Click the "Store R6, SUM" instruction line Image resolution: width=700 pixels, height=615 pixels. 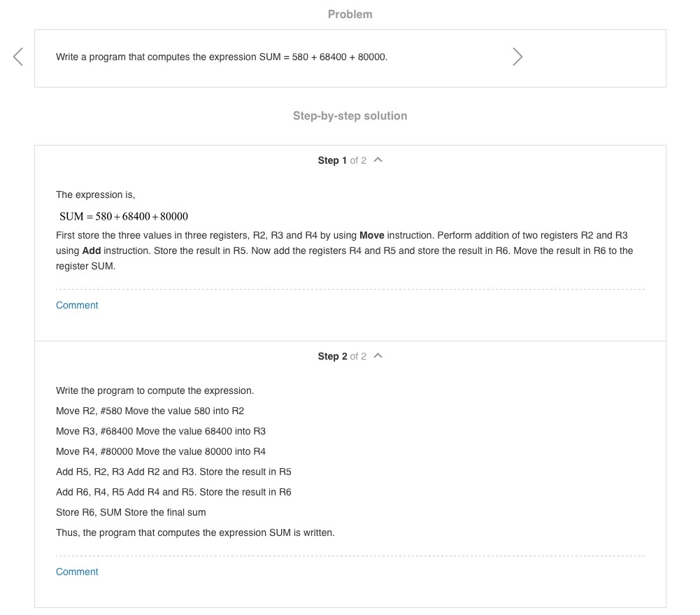131,512
